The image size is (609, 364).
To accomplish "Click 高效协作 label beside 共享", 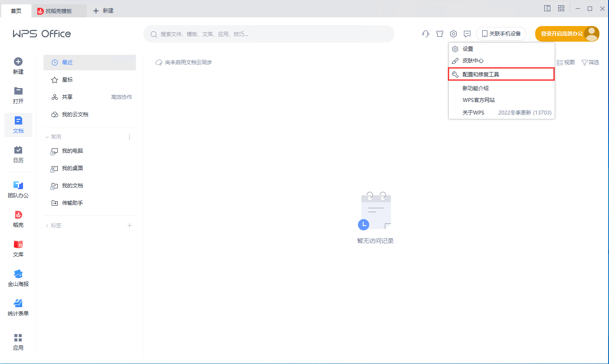I will [122, 97].
